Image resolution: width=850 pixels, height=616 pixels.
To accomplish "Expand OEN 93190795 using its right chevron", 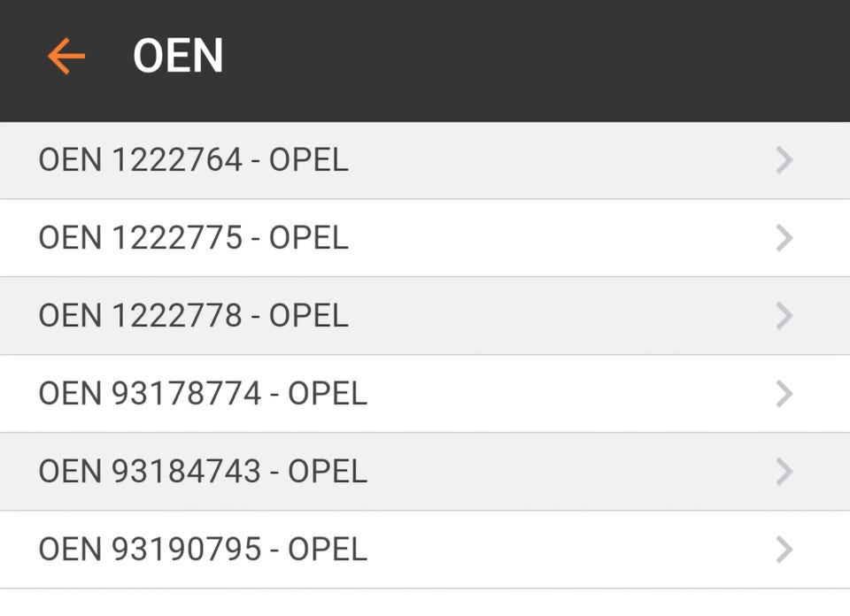I will point(784,550).
